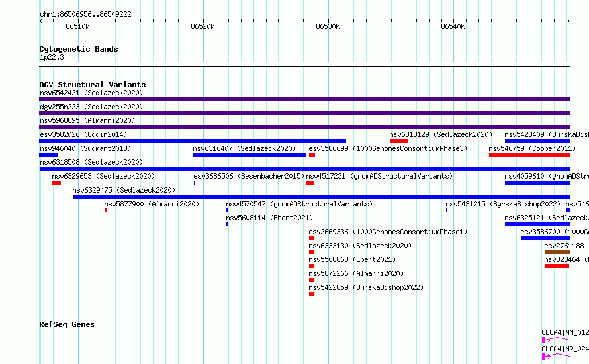Select the CLCA4|NR_024 gene label

click(x=565, y=349)
